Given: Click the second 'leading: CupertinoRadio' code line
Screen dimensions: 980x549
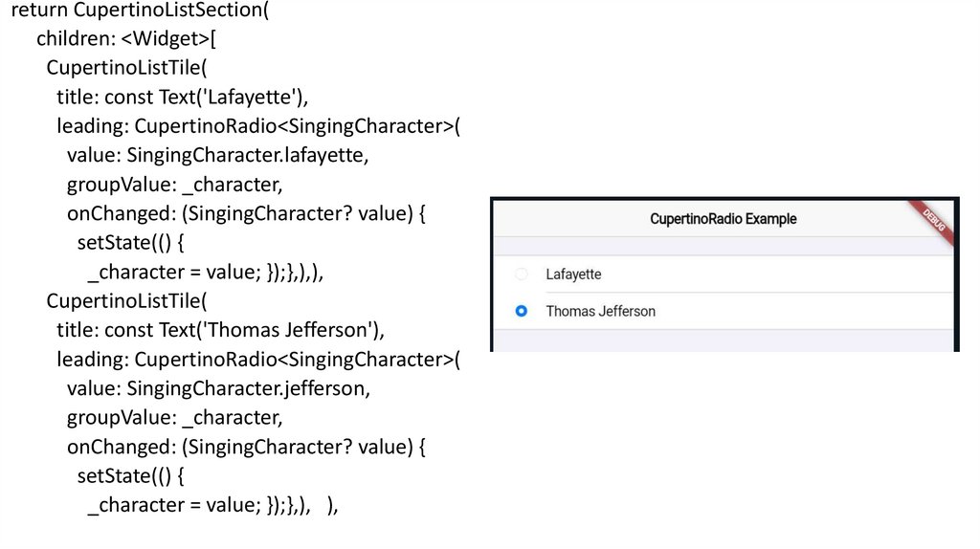Looking at the screenshot, I should [x=258, y=360].
